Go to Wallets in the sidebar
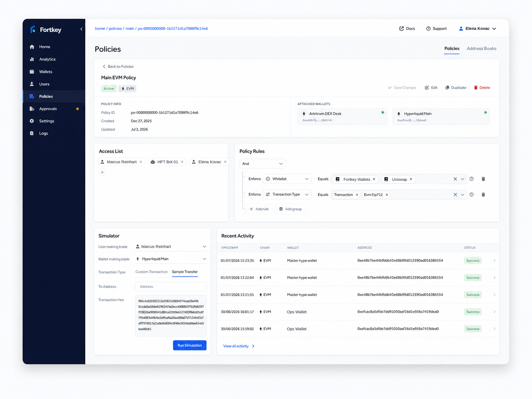 54,71
